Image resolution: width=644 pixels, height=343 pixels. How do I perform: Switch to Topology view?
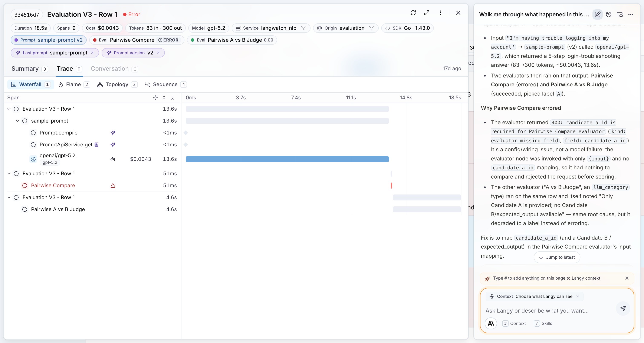pyautogui.click(x=117, y=84)
